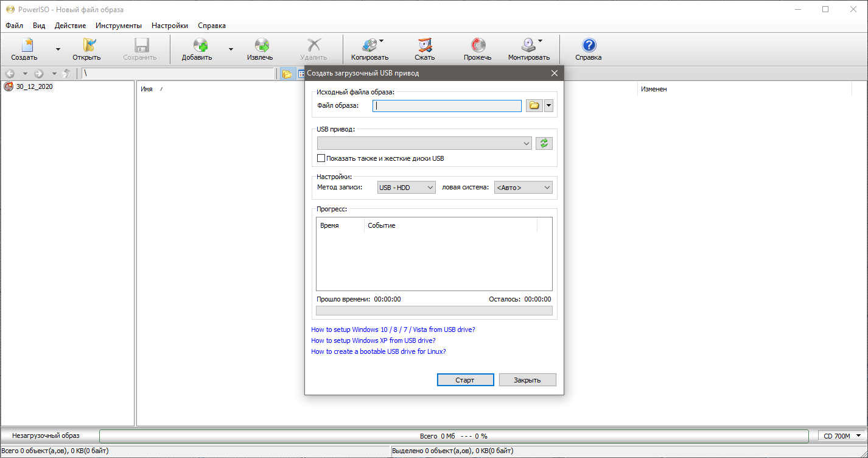Enable 'Показать также и жесткие диски USB' checkbox

point(321,158)
